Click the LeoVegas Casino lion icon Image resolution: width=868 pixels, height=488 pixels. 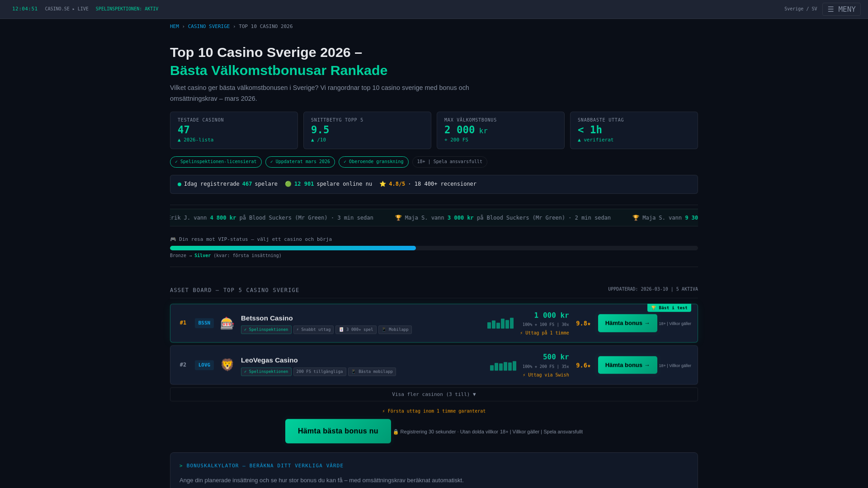(227, 365)
